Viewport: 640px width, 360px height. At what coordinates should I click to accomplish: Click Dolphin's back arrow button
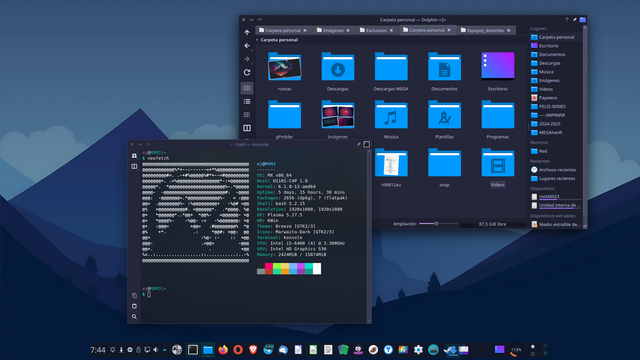click(247, 46)
